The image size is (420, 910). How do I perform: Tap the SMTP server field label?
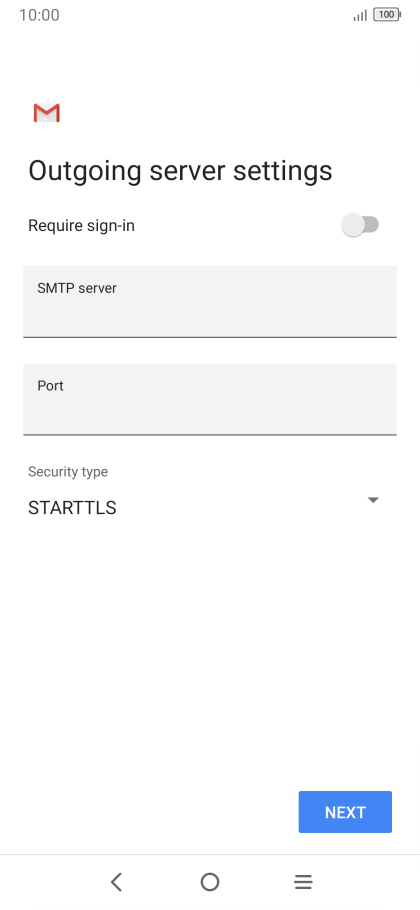[x=77, y=288]
